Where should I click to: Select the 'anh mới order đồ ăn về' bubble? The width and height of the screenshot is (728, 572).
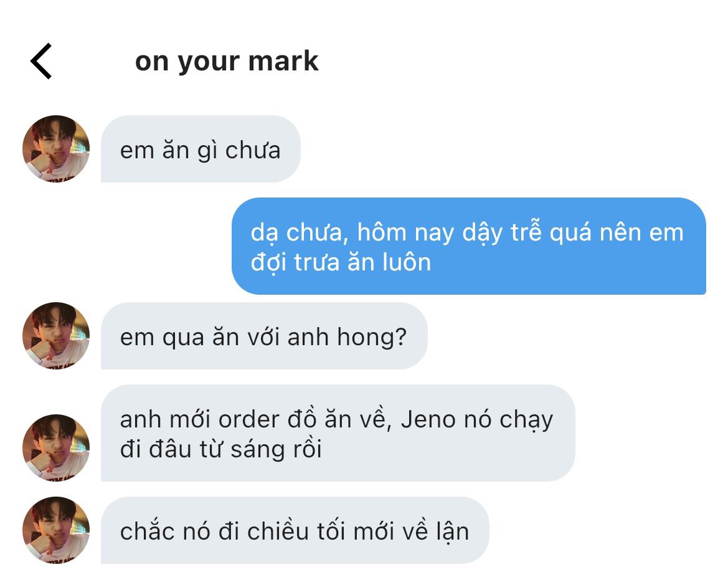(x=338, y=433)
